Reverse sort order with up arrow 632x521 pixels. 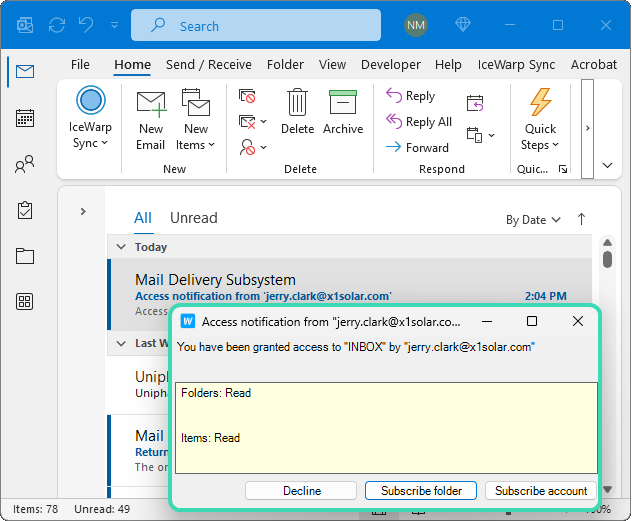[x=581, y=220]
